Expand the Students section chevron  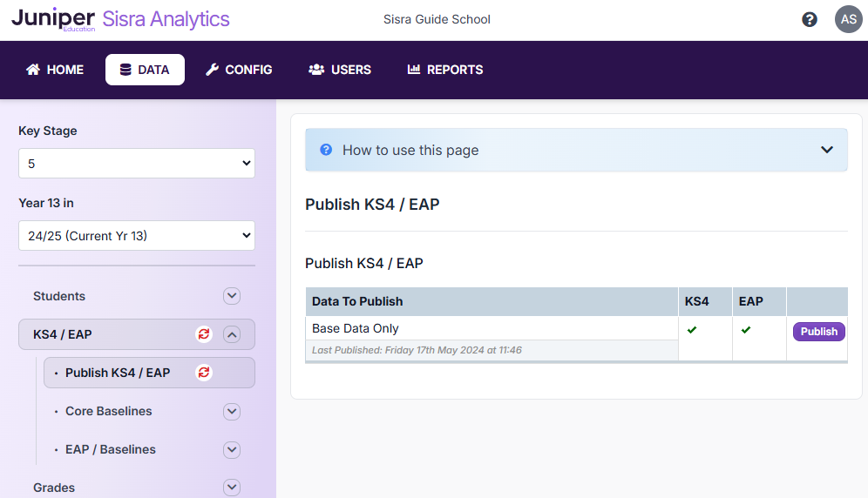coord(232,296)
